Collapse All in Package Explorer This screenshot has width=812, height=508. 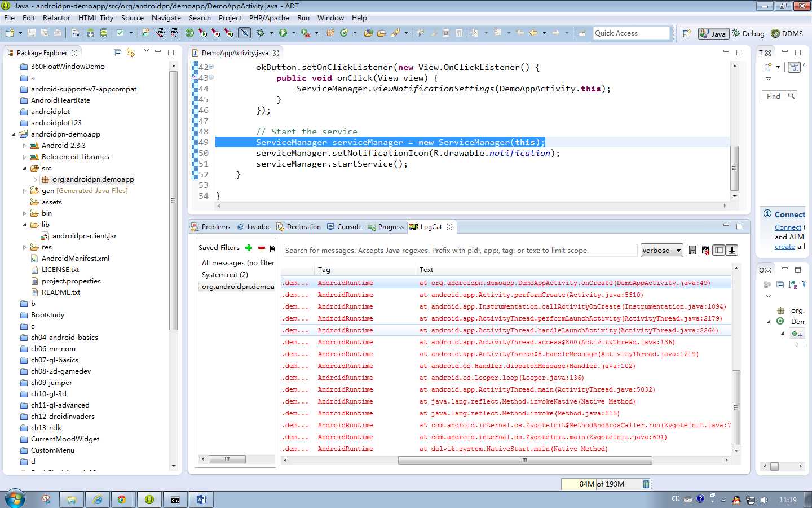(117, 52)
